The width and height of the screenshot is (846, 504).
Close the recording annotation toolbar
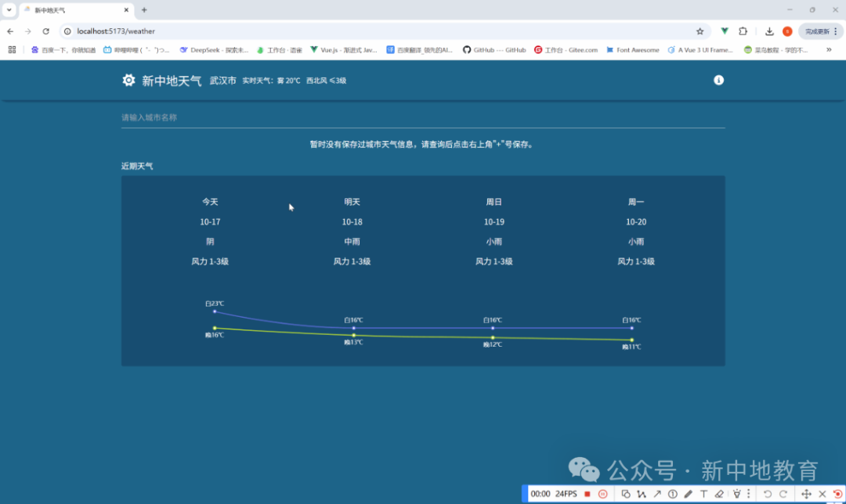822,494
